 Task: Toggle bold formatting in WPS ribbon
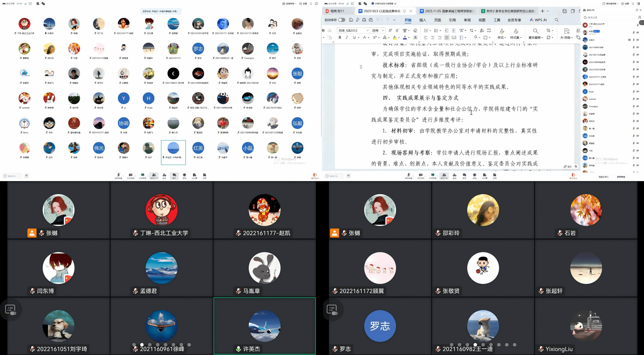coord(340,37)
